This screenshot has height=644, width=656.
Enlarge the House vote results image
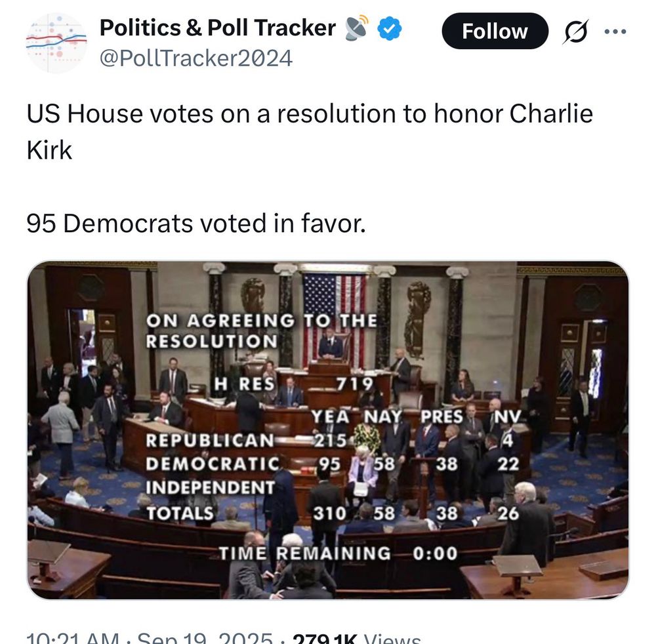(328, 433)
